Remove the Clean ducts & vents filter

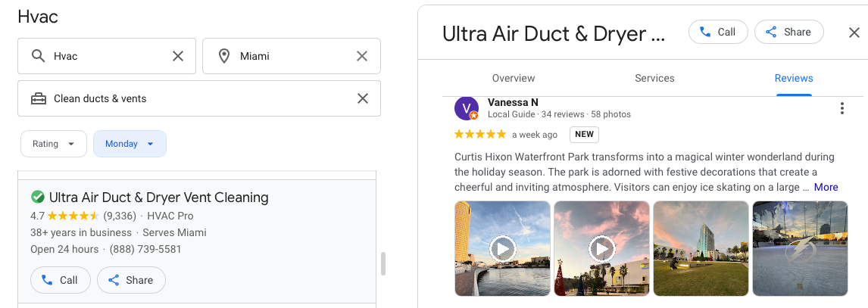363,98
